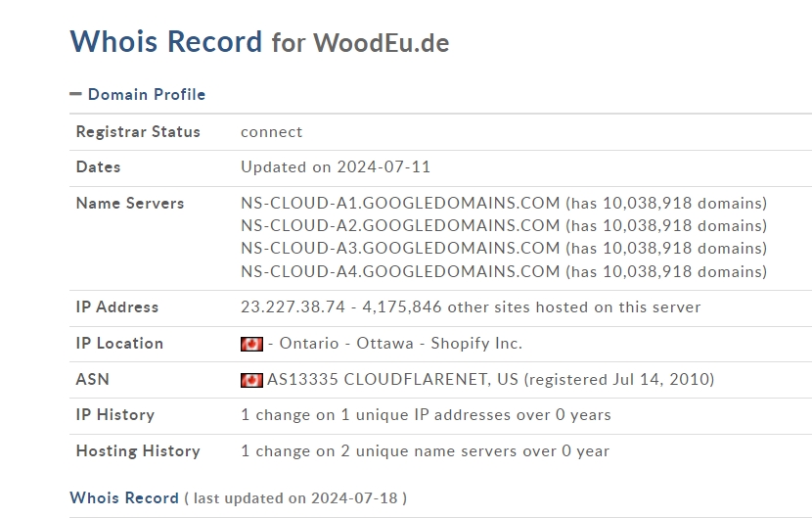This screenshot has width=812, height=518.
Task: Select NS-CLOUD-A4.GOOGLEDOMAINS.COM name server
Action: coord(400,271)
